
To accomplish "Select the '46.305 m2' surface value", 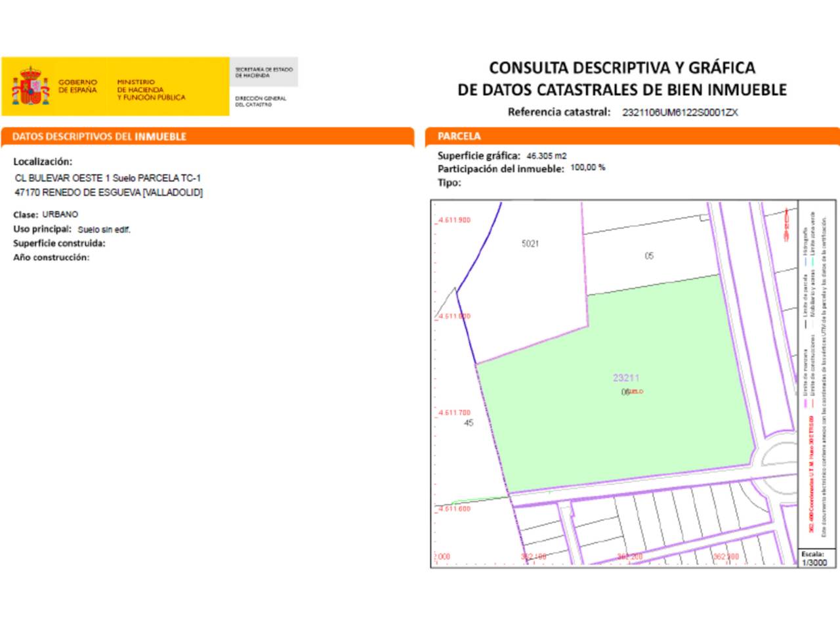I will (x=547, y=156).
